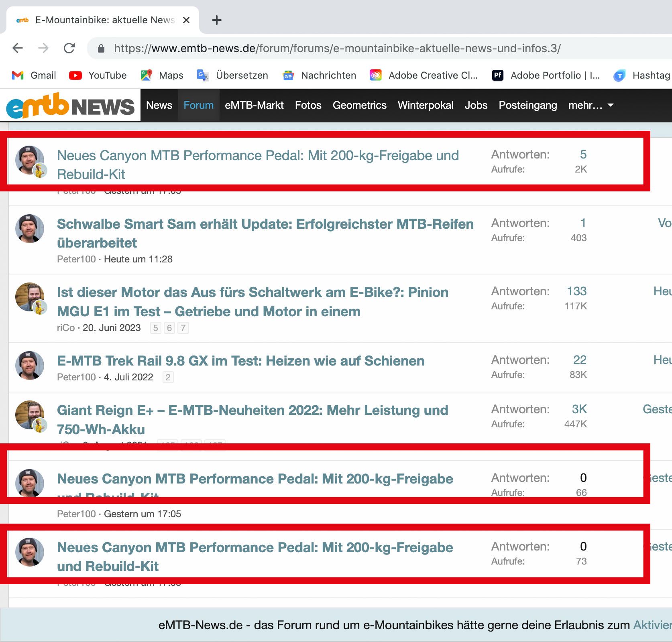Open the Übersetzen bookmark
Viewport: 672px width, 642px height.
232,75
